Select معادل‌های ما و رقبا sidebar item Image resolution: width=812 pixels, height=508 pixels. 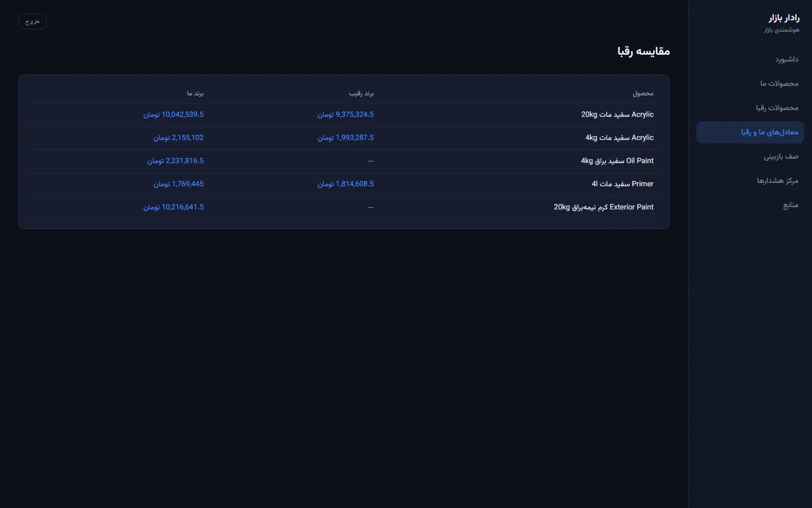[x=750, y=132]
